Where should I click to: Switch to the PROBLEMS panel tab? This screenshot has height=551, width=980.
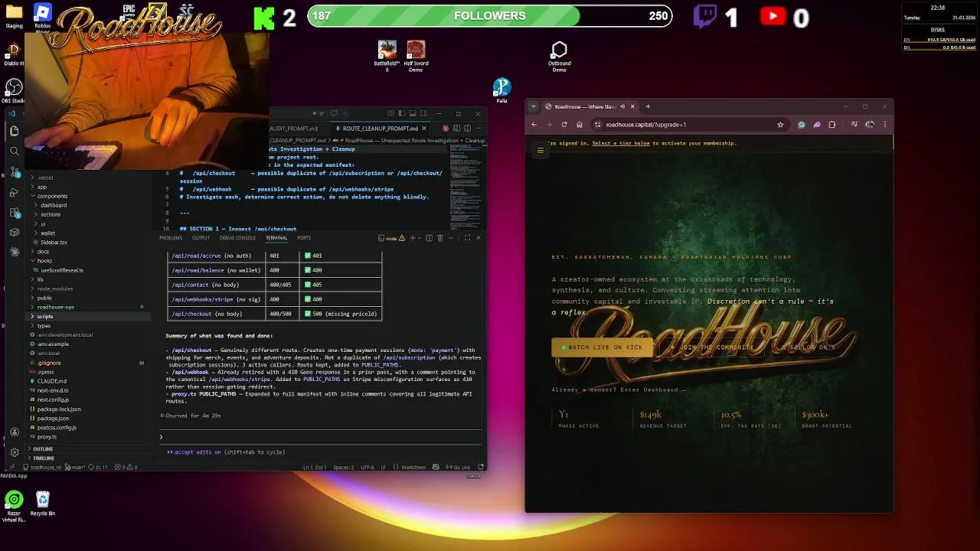[171, 238]
